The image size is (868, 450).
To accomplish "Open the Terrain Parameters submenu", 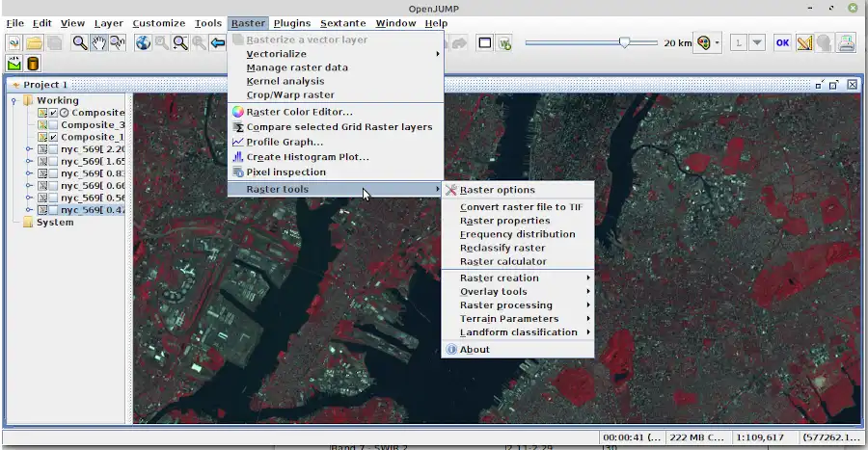I will pos(518,319).
